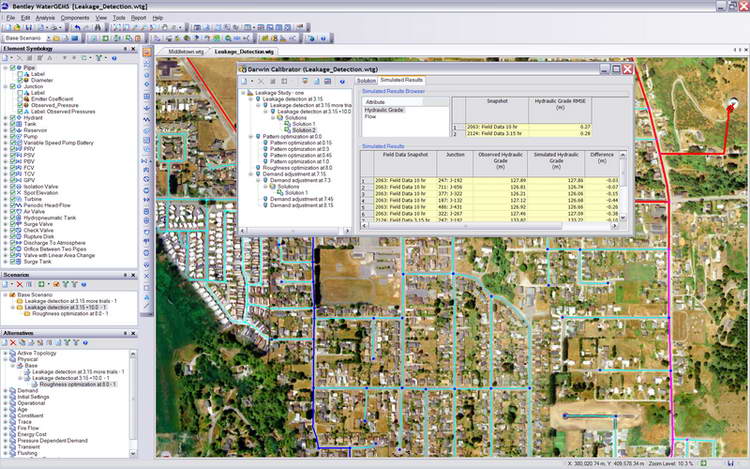Select the Flow attribute
This screenshot has height=469, width=750.
[370, 116]
